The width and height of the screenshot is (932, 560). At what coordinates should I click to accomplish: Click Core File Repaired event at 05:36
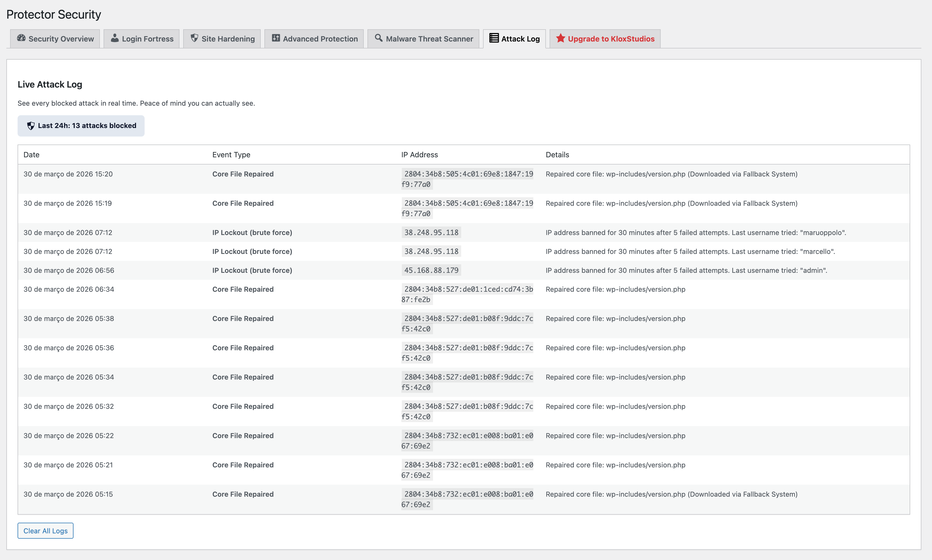[x=243, y=348]
